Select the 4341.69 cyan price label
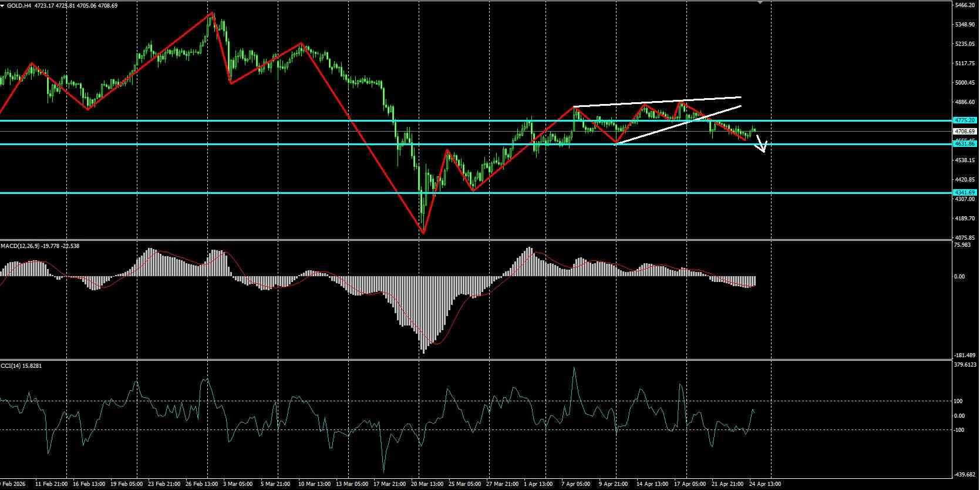This screenshot has height=490, width=980. pos(965,193)
